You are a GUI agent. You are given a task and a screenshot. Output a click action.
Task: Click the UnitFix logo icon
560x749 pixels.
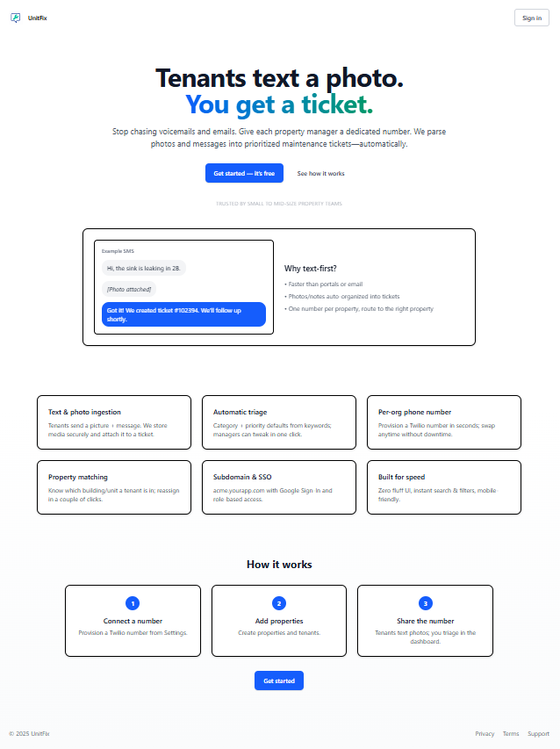[x=16, y=18]
